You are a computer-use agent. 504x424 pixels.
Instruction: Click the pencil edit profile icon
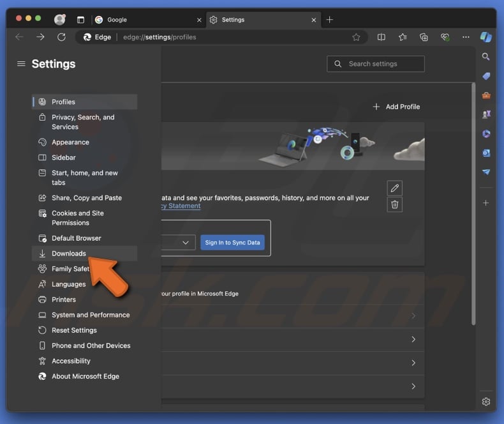395,188
